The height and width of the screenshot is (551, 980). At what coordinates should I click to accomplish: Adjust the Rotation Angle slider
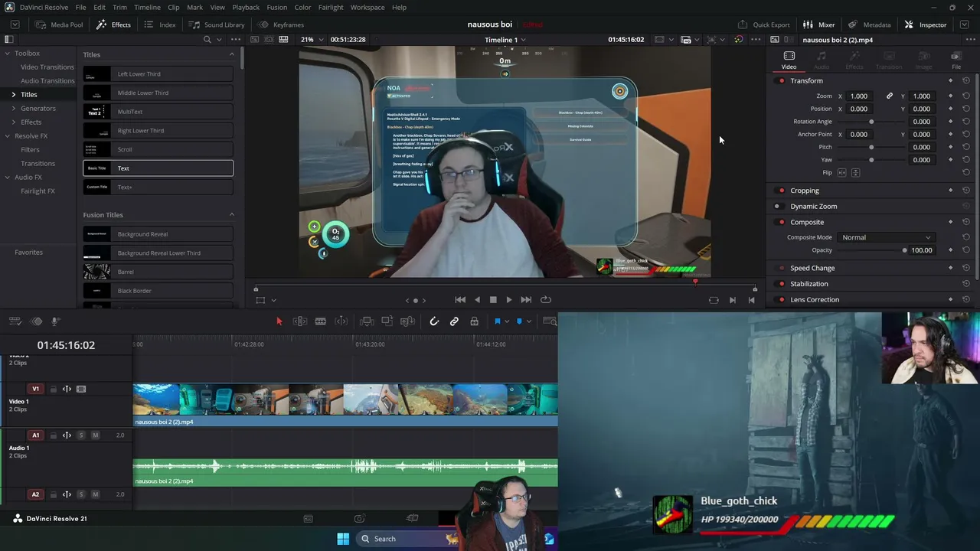[x=871, y=122]
